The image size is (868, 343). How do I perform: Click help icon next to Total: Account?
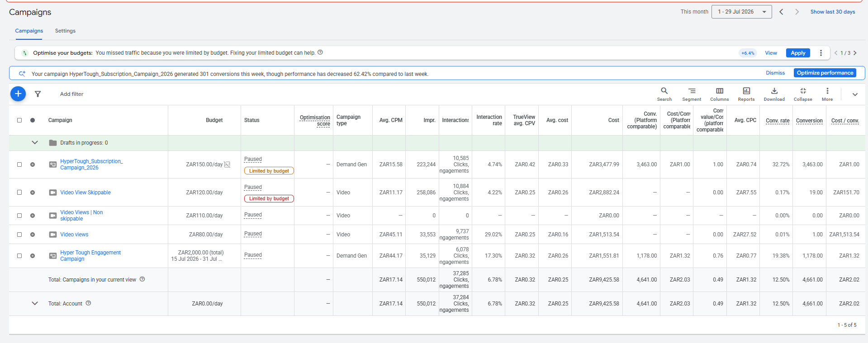pyautogui.click(x=88, y=303)
